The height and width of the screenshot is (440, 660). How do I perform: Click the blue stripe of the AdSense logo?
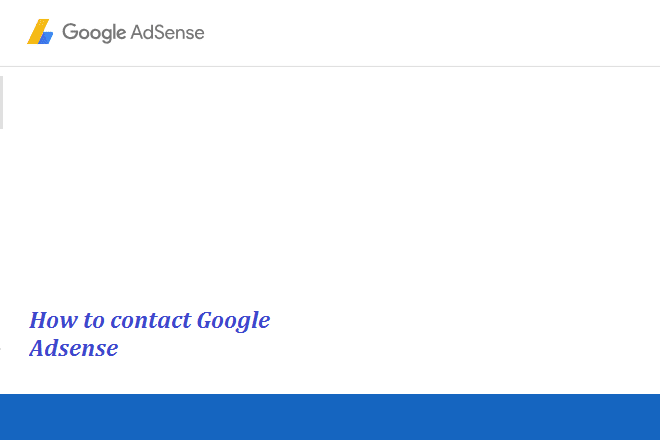(x=46, y=38)
